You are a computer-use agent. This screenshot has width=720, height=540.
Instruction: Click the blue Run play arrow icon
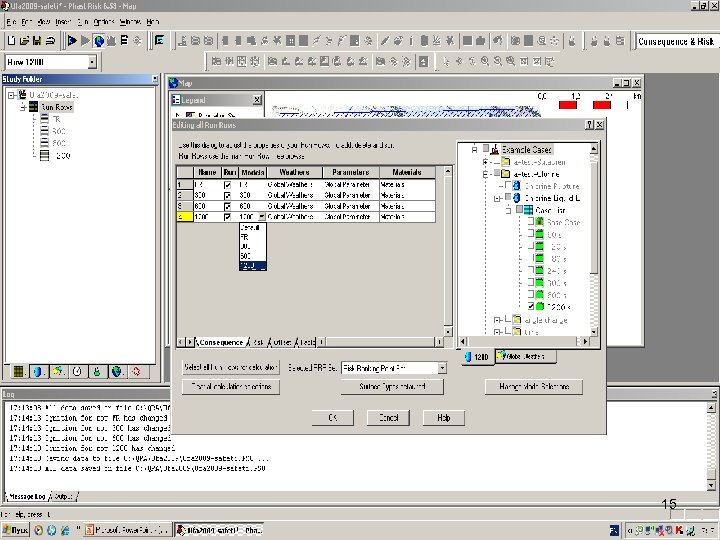click(72, 41)
